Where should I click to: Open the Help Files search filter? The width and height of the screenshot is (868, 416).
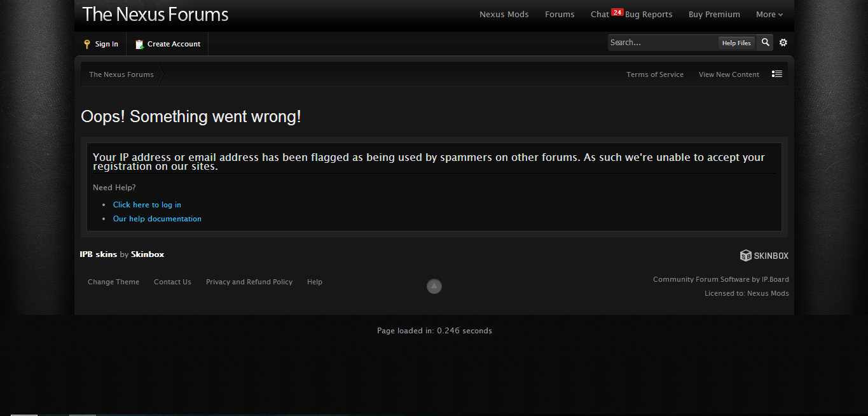[x=736, y=43]
